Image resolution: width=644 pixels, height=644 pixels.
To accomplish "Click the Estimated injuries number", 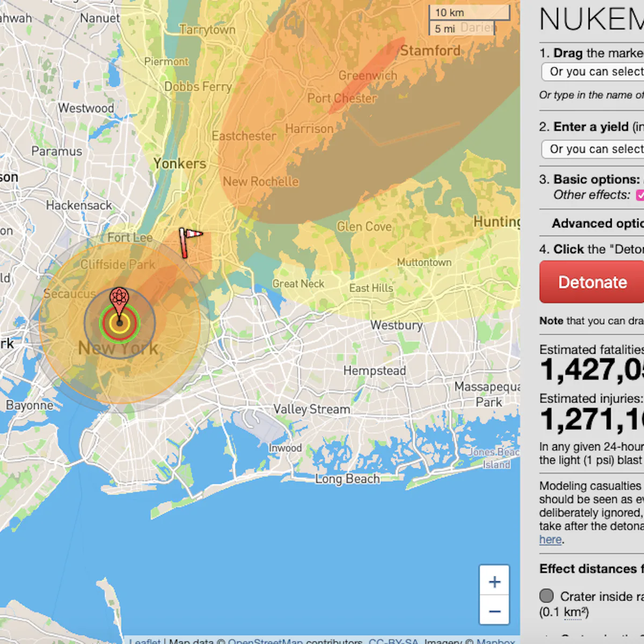I will click(592, 420).
